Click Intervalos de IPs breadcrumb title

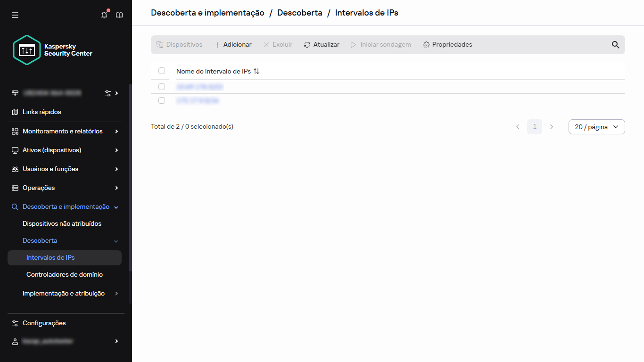367,13
